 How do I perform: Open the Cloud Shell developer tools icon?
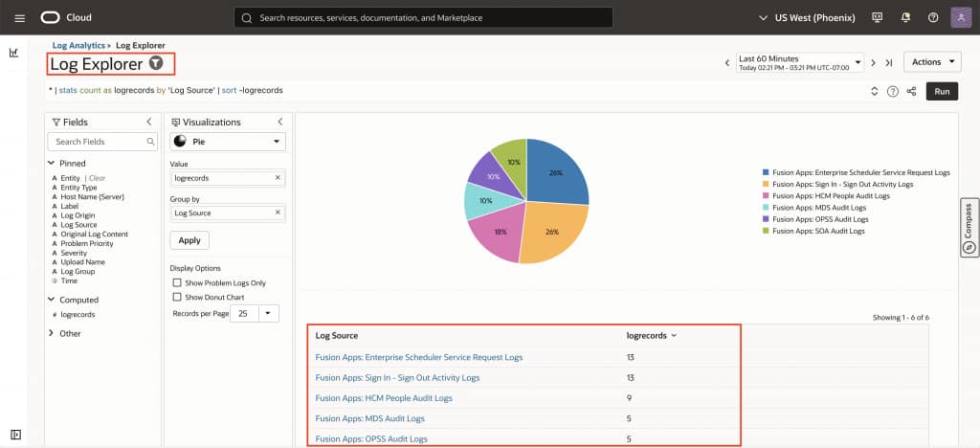click(877, 17)
